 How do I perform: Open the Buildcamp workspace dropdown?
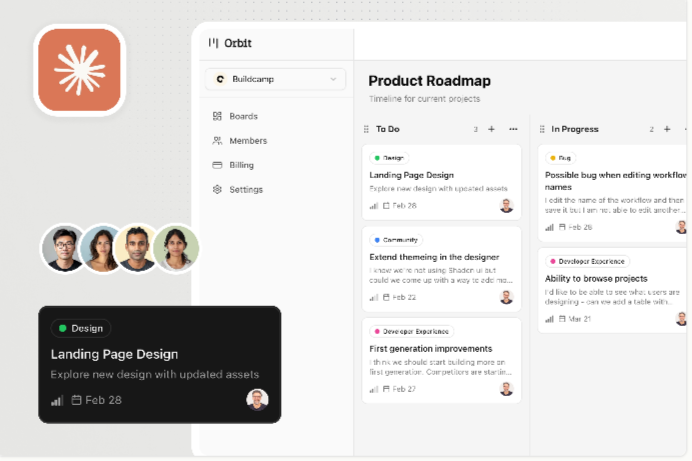(x=275, y=79)
